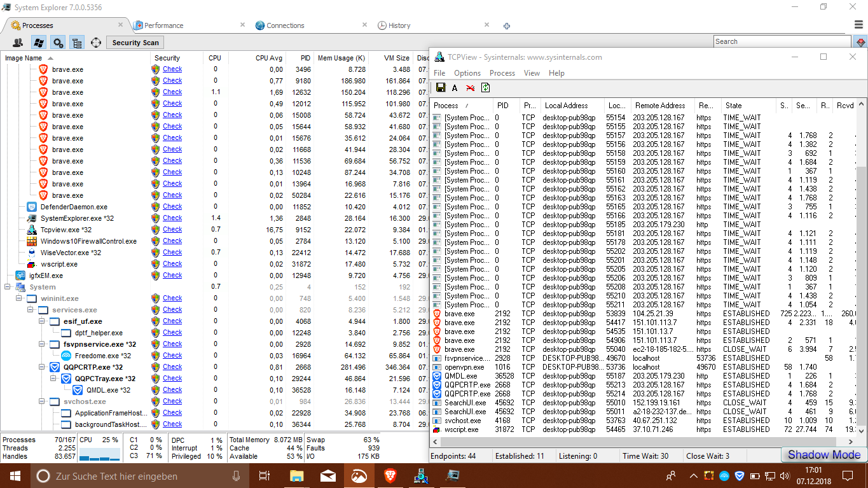
Task: Click the crosshair find-window icon
Action: coord(96,43)
